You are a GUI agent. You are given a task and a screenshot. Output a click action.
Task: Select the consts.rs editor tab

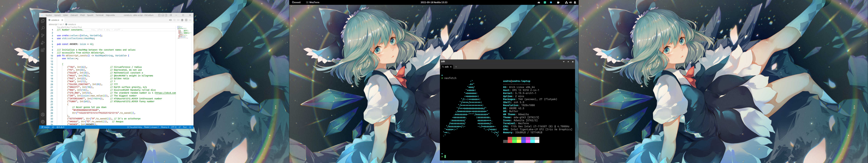56,20
